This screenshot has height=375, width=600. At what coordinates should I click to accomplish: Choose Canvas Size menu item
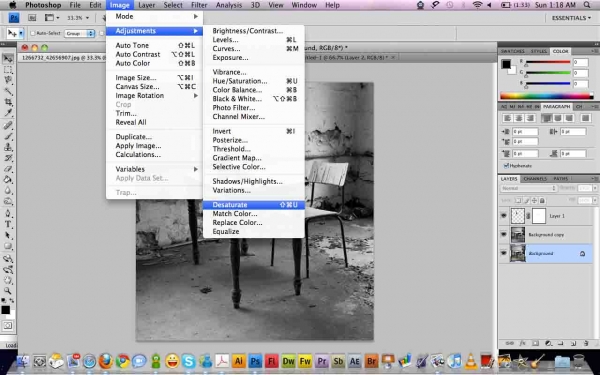(154, 86)
